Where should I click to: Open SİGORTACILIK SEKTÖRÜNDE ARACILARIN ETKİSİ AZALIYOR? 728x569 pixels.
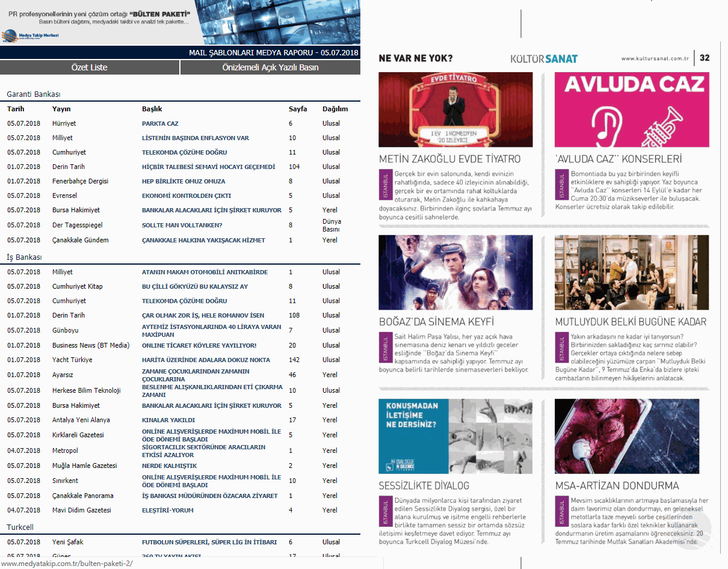pos(203,451)
